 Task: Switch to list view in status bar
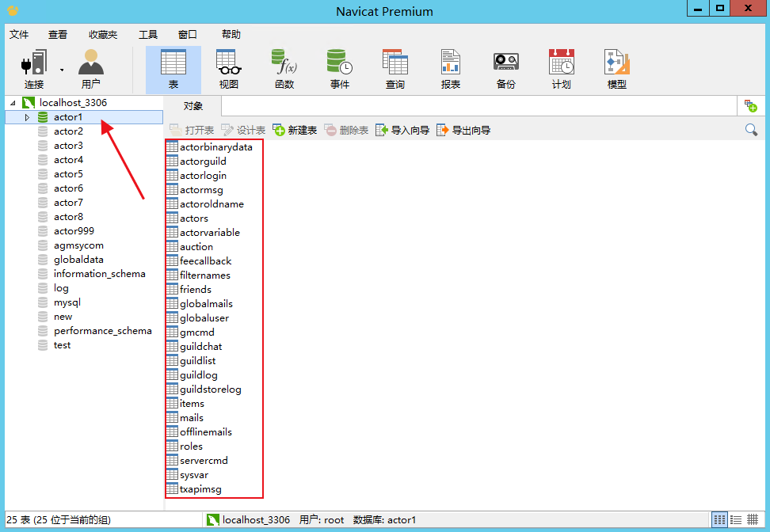[720, 520]
